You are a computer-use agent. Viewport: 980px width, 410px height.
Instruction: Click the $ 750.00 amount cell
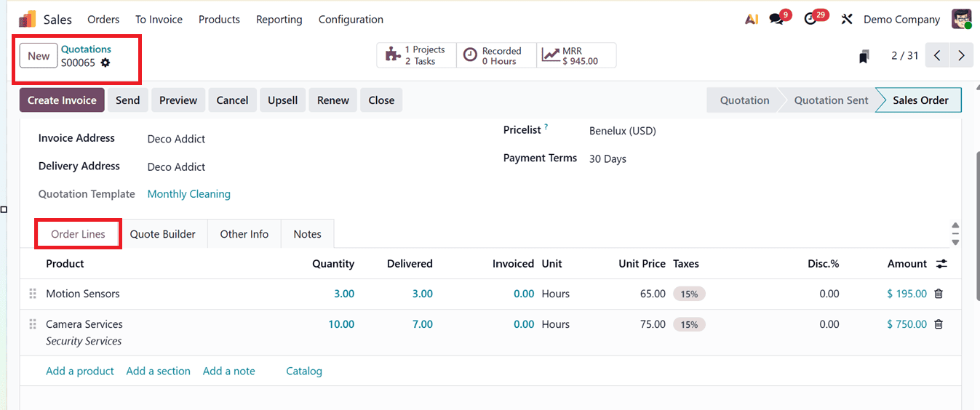907,324
